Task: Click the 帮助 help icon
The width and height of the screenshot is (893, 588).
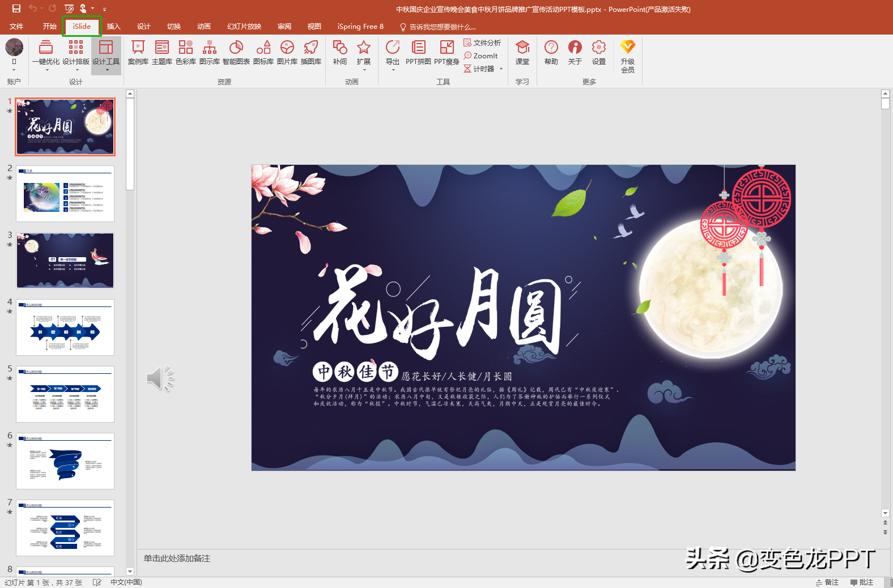Action: click(x=551, y=52)
